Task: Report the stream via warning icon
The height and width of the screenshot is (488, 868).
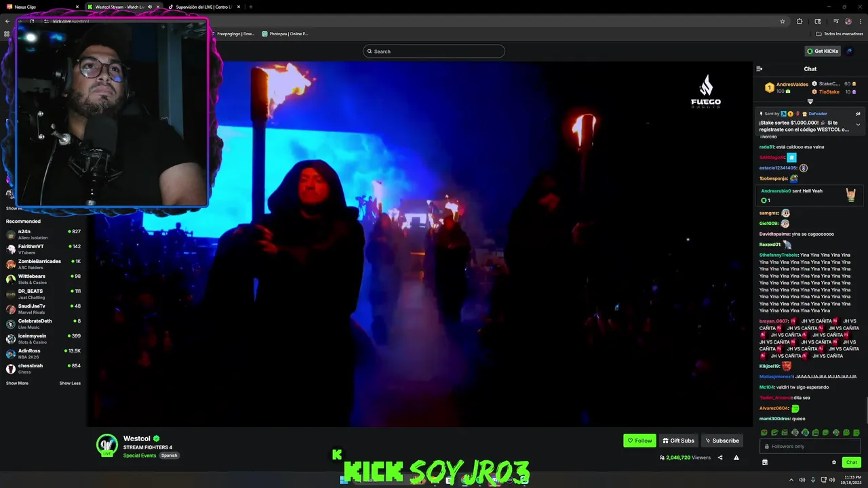Action: (x=736, y=457)
